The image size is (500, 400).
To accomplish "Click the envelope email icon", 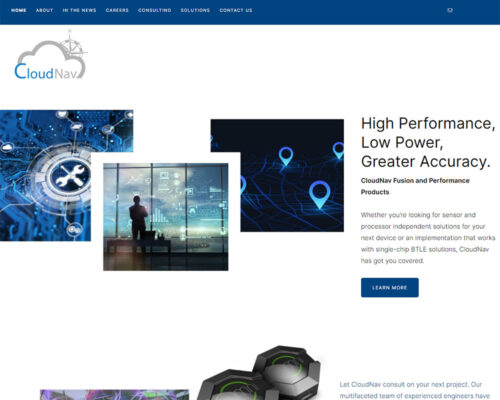I will tap(450, 10).
